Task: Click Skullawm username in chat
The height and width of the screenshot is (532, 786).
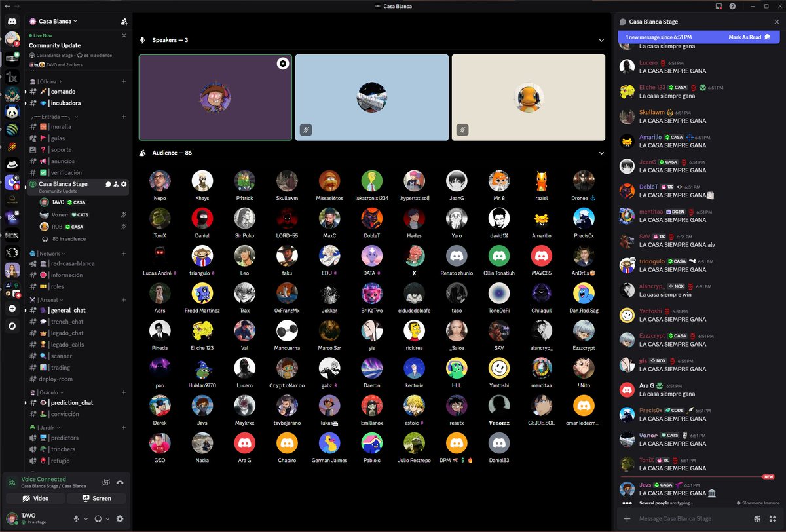Action: click(x=652, y=112)
